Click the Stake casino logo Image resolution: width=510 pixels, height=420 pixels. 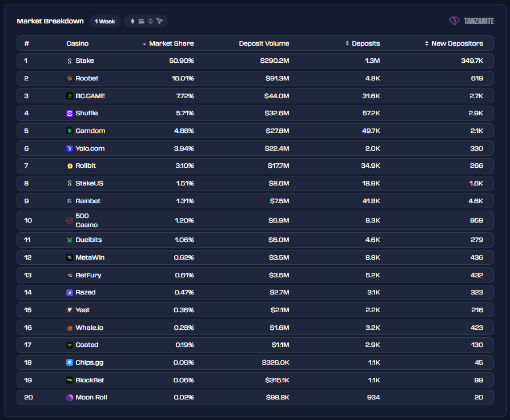pyautogui.click(x=69, y=61)
